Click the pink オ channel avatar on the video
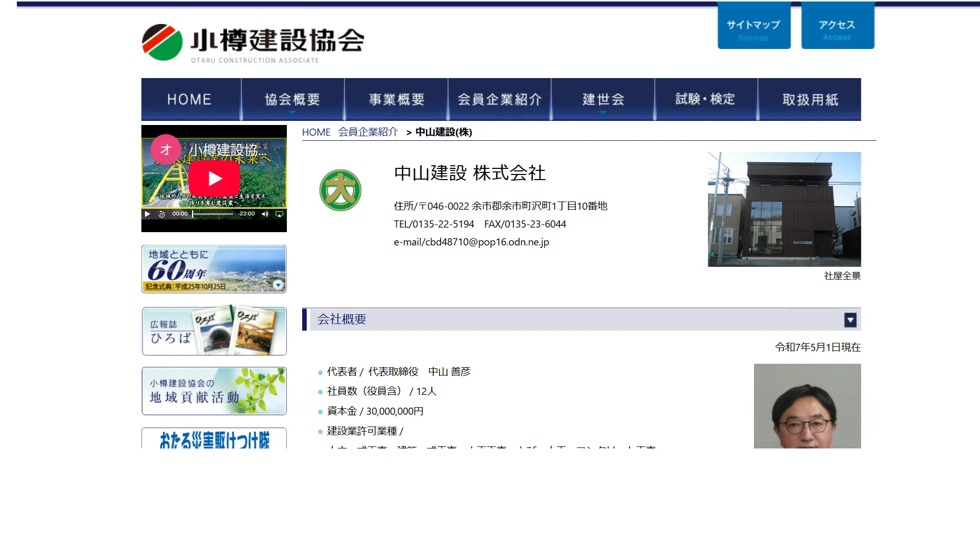Screen dimensions: 980x551 165,149
